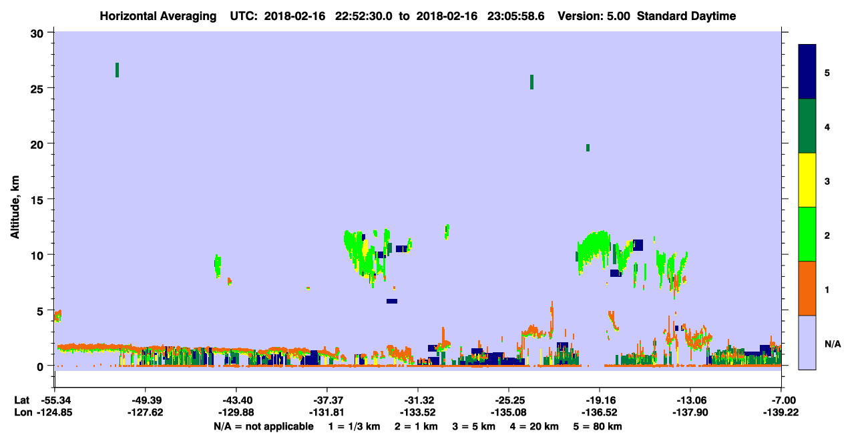Click the colorbar label '5'
This screenshot has height=445, width=868.
(827, 72)
